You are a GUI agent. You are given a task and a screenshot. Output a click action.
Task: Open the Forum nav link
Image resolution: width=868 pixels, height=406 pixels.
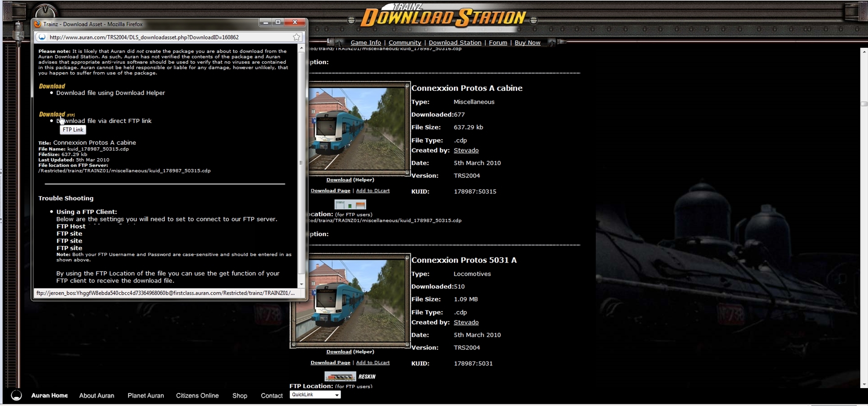pos(498,42)
